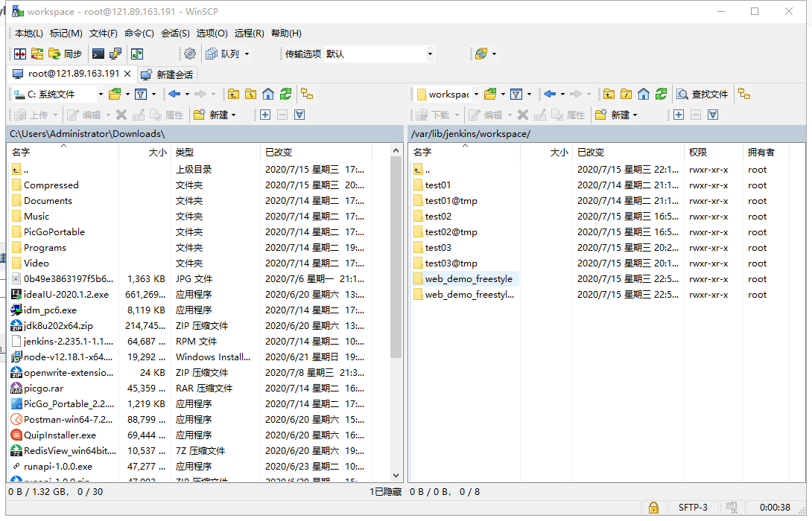Open the drive selector dropdown showing C: 系统文件
Screen dimensions: 812x521
[x=101, y=95]
